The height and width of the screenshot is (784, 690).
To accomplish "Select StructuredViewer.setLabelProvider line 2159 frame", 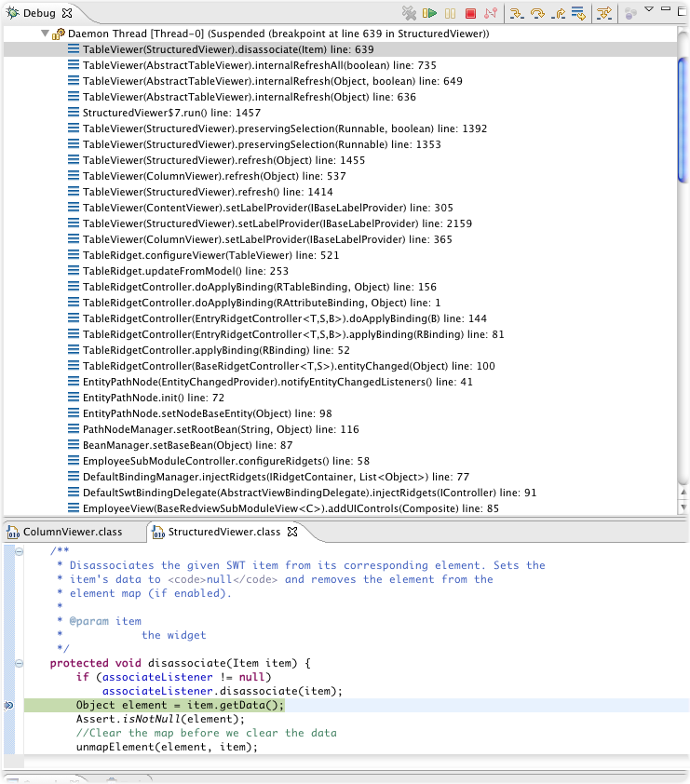I will [277, 223].
